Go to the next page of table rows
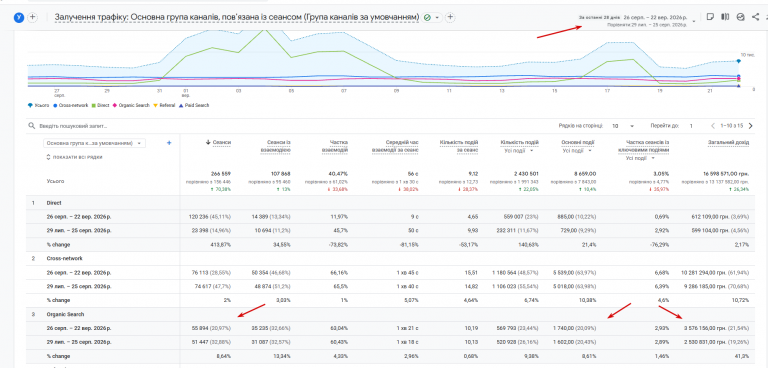Image resolution: width=768 pixels, height=368 pixels. tap(751, 126)
